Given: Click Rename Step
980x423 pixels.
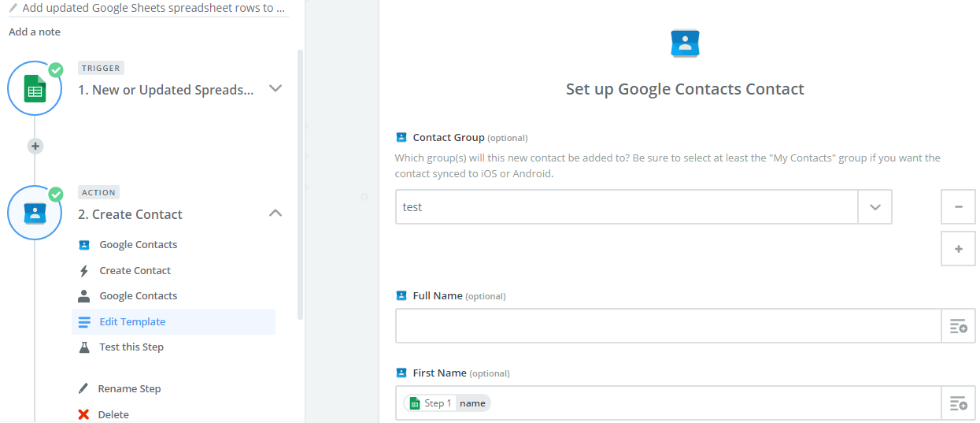Looking at the screenshot, I should coord(129,389).
